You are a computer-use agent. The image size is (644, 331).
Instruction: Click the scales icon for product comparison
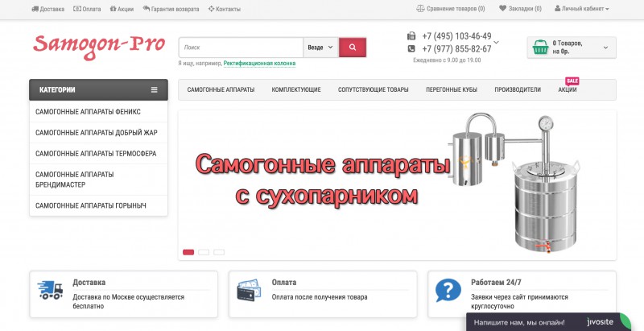(x=420, y=8)
